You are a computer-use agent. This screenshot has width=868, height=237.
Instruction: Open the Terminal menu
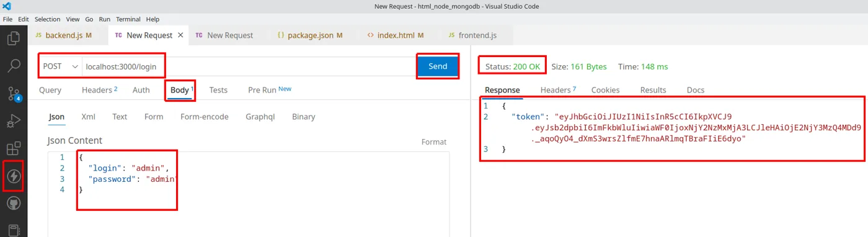pyautogui.click(x=128, y=19)
